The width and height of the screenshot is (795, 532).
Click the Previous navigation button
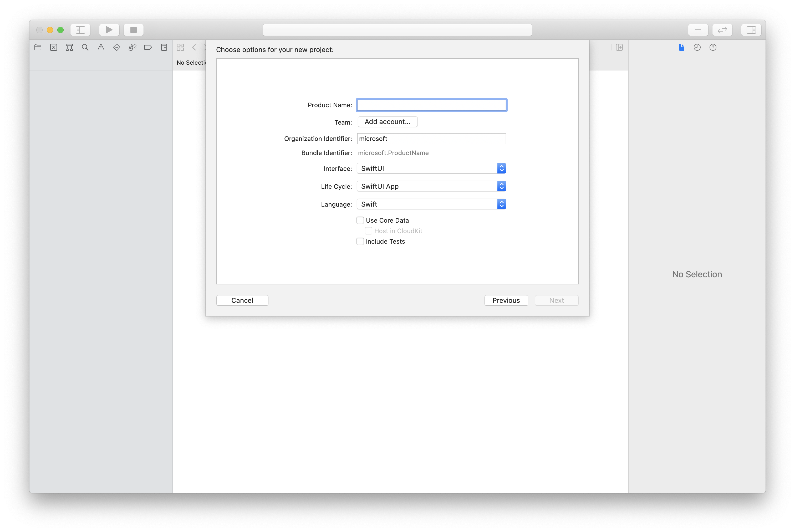[x=506, y=300]
